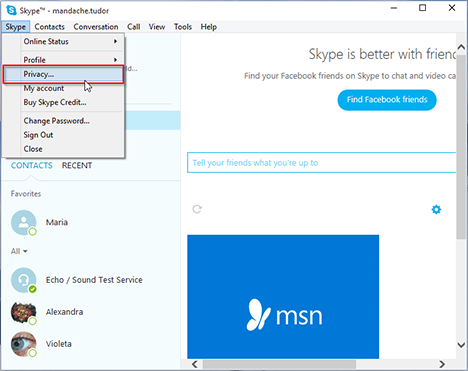Screen dimensions: 468x371
Task: Open the Help menu
Action: (209, 27)
